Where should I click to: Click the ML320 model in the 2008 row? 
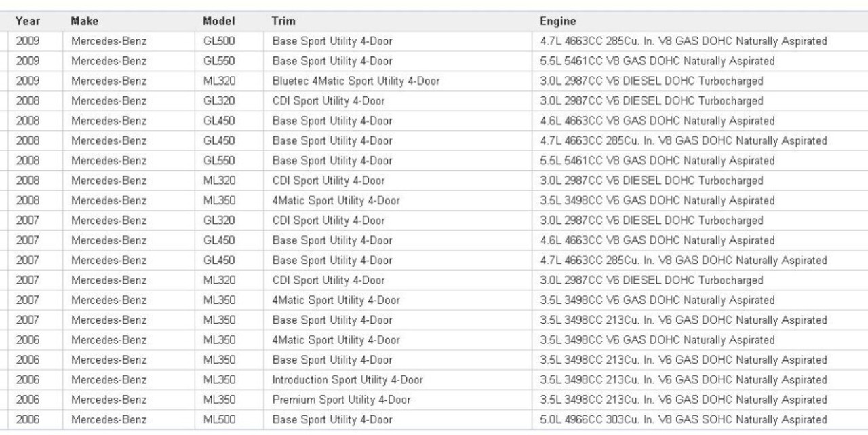(219, 181)
